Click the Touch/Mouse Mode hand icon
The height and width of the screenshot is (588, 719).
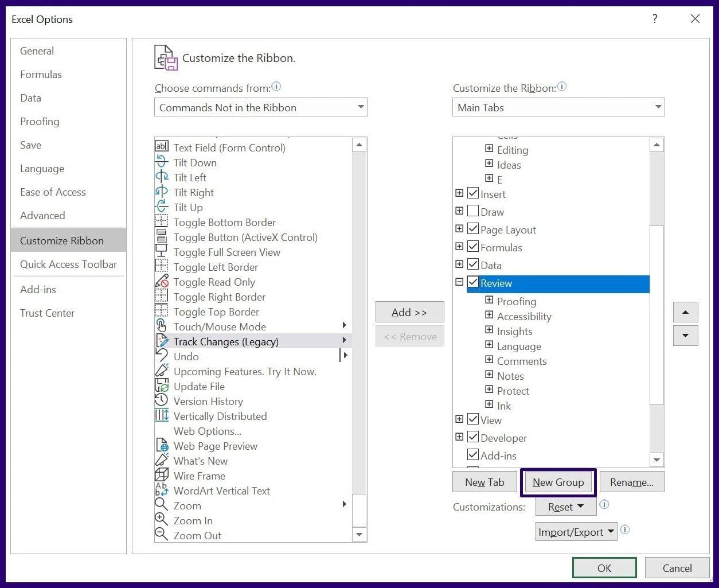coord(162,326)
